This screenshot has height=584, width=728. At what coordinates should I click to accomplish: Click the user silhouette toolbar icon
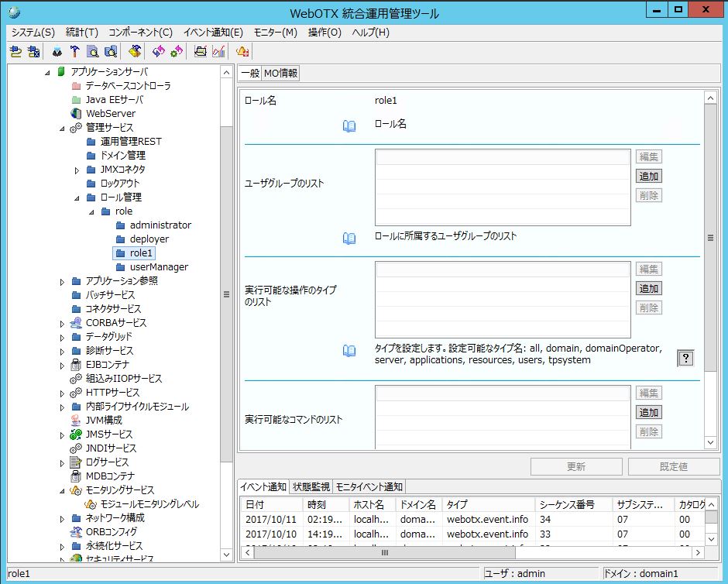pos(57,52)
